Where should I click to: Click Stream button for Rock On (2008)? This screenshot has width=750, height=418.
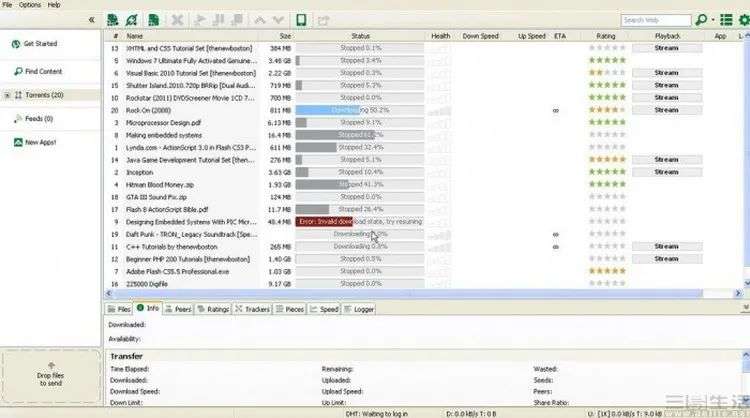(667, 110)
